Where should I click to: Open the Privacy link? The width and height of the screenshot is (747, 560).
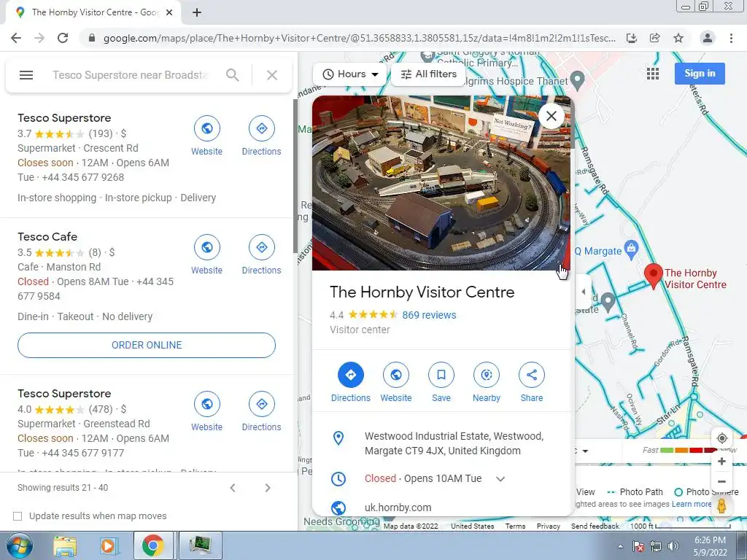[549, 526]
